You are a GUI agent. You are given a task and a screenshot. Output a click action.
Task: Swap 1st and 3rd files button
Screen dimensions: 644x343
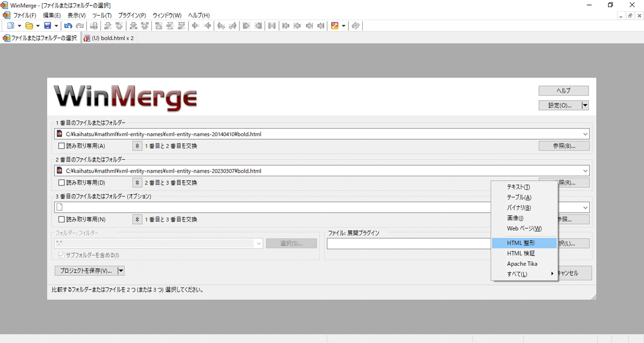coord(137,219)
